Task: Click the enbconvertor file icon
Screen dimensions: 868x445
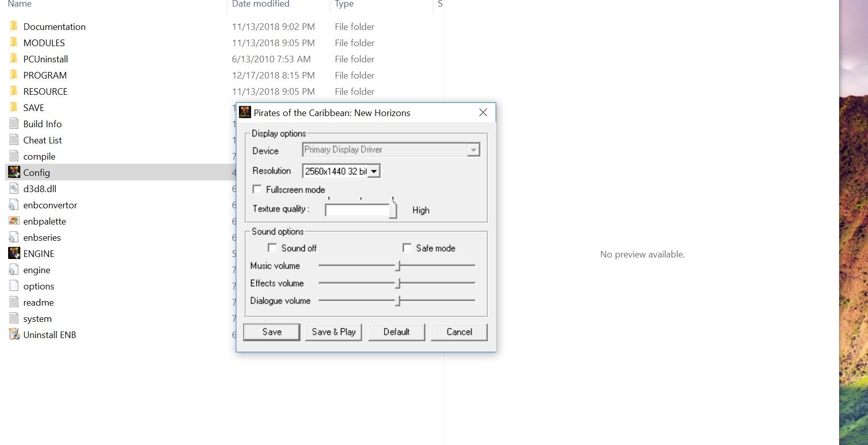Action: click(14, 205)
